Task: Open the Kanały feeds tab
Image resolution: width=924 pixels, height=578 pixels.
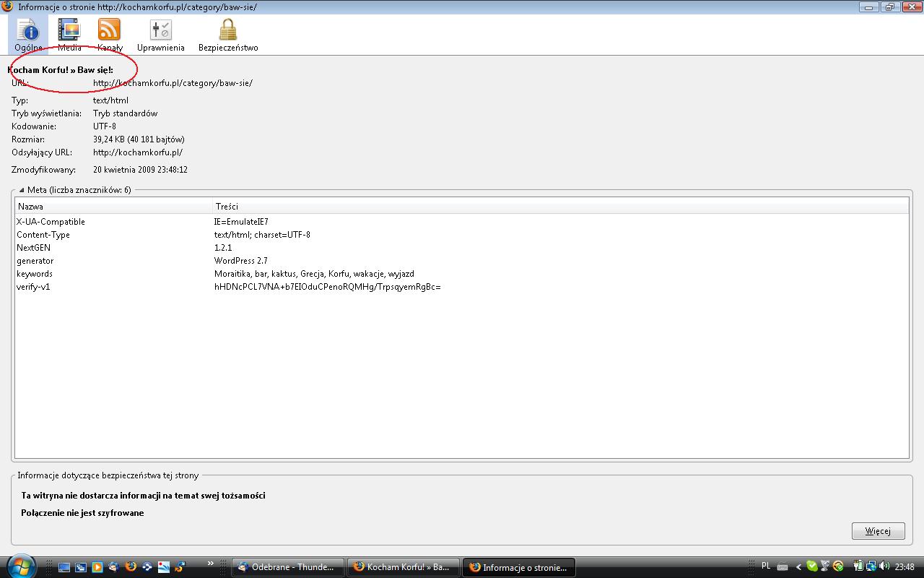Action: [x=110, y=35]
